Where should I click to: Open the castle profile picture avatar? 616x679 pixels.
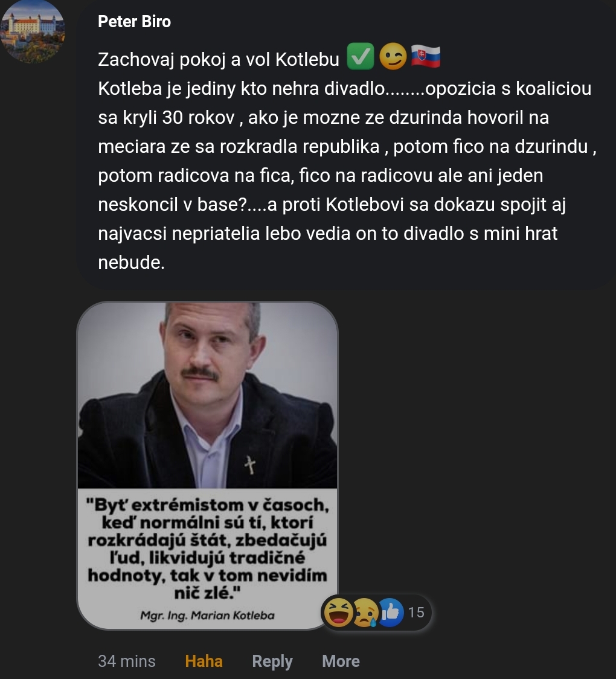33,31
